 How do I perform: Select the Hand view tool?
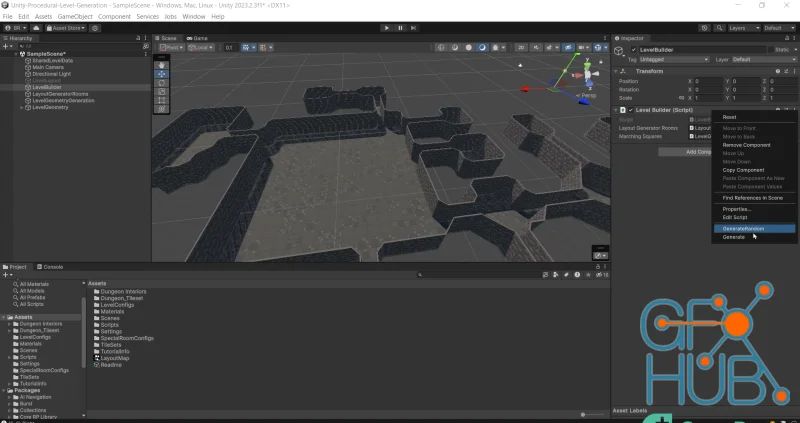(x=162, y=65)
